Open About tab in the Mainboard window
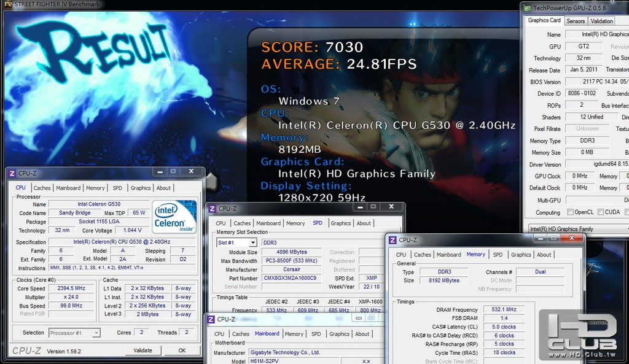The height and width of the screenshot is (364, 629). pyautogui.click(x=362, y=333)
